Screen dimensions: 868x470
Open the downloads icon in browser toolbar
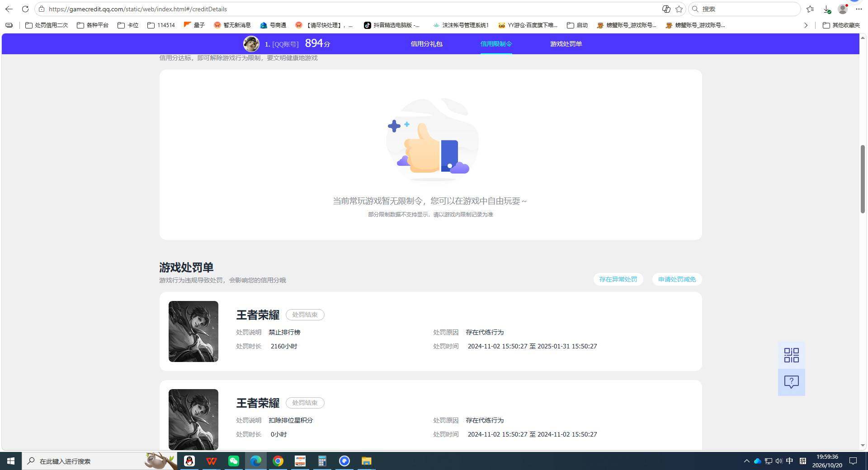point(826,9)
